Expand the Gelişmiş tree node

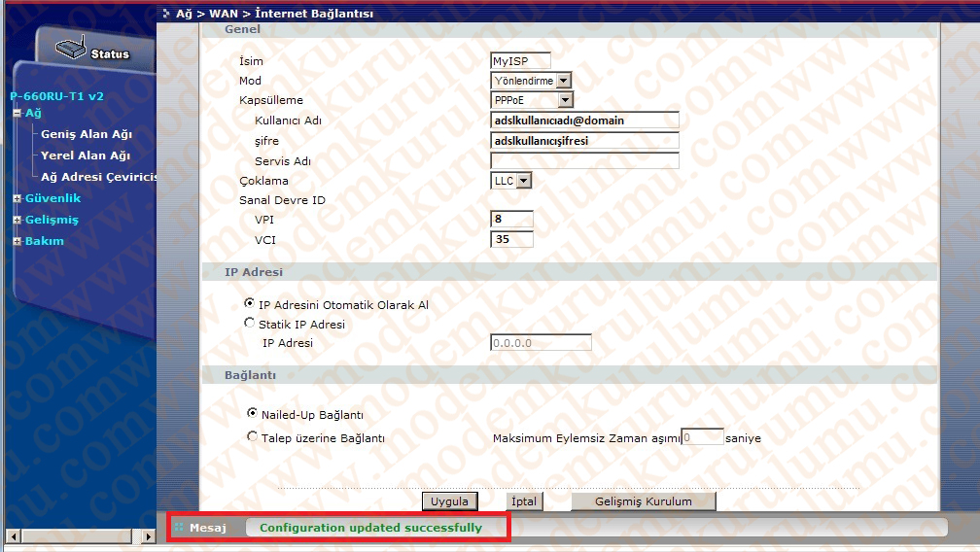pyautogui.click(x=17, y=220)
